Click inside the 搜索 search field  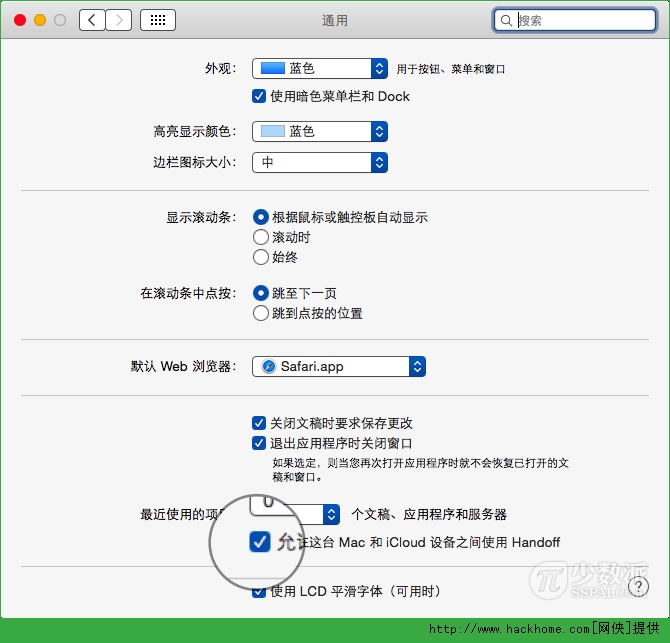click(575, 21)
